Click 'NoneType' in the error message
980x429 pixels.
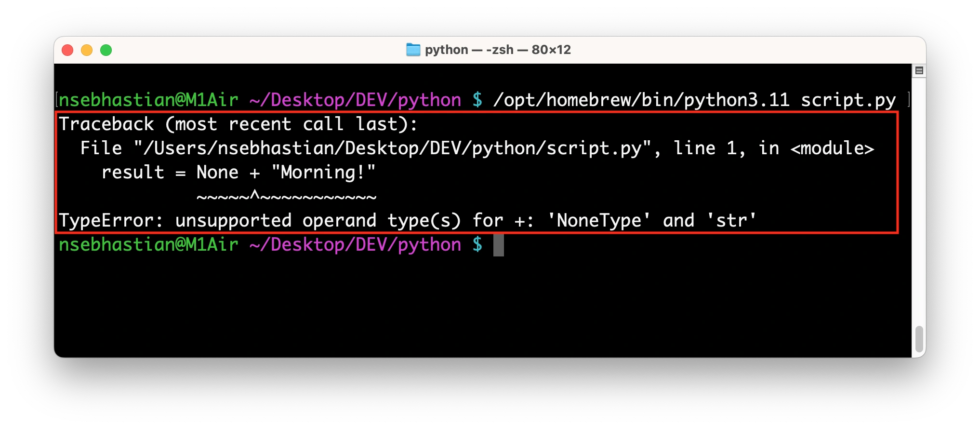tap(599, 221)
